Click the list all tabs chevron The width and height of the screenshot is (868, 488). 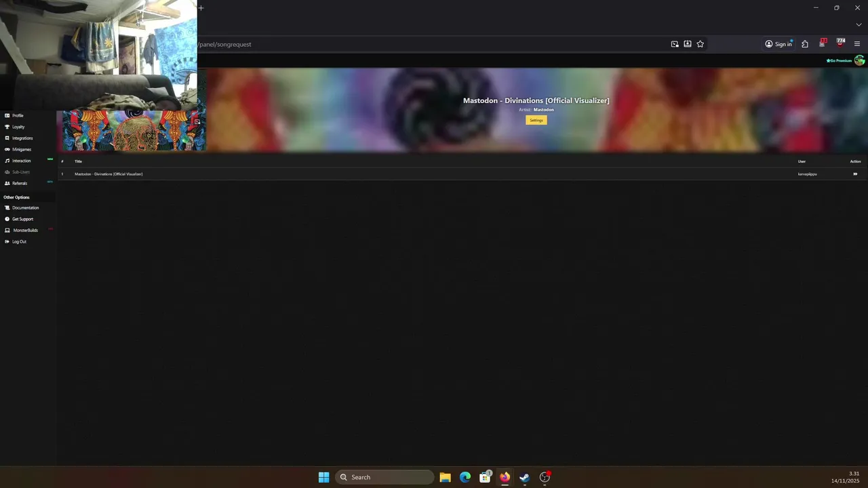(x=859, y=25)
